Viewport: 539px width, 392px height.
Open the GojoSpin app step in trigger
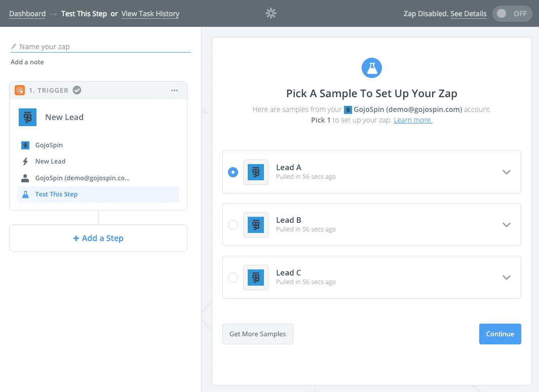98,145
